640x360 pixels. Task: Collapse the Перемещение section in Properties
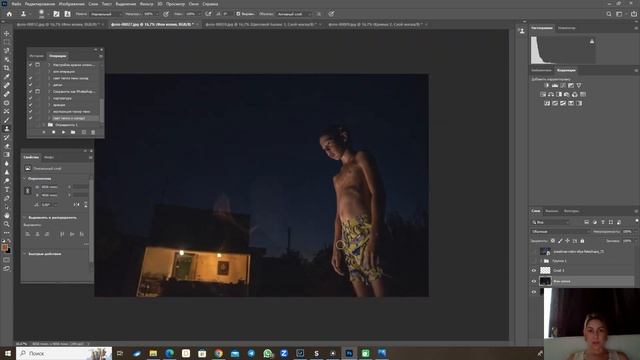click(24, 179)
